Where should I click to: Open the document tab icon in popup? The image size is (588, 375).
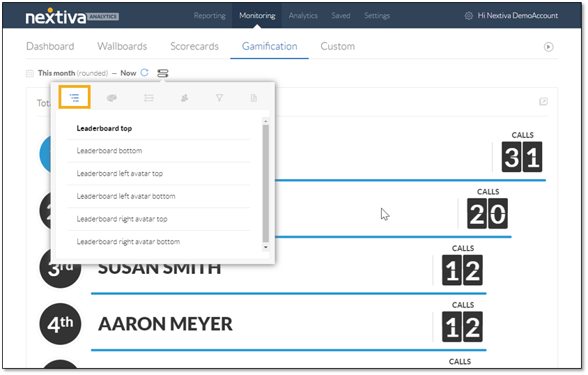(x=254, y=98)
